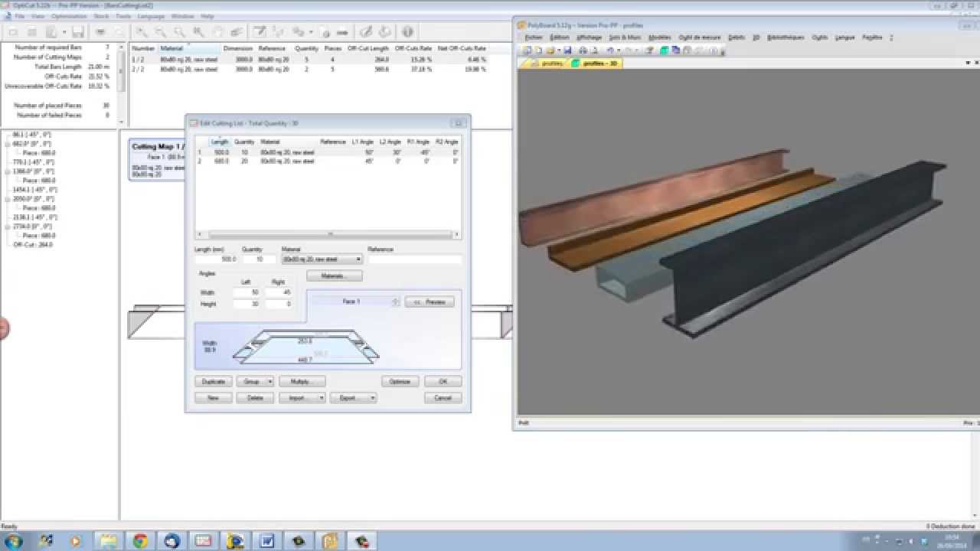980x551 pixels.
Task: Click the Zoom in magnifier in OptiCut toolbar
Action: (142, 32)
